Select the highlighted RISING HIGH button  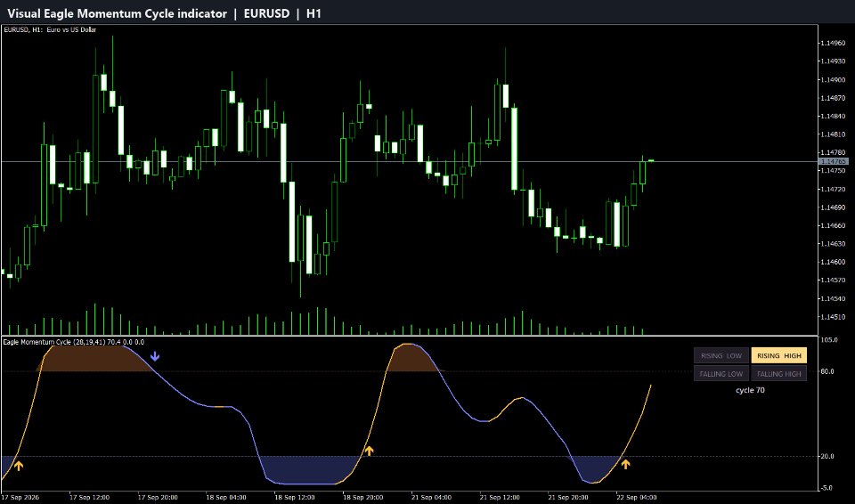tap(778, 355)
